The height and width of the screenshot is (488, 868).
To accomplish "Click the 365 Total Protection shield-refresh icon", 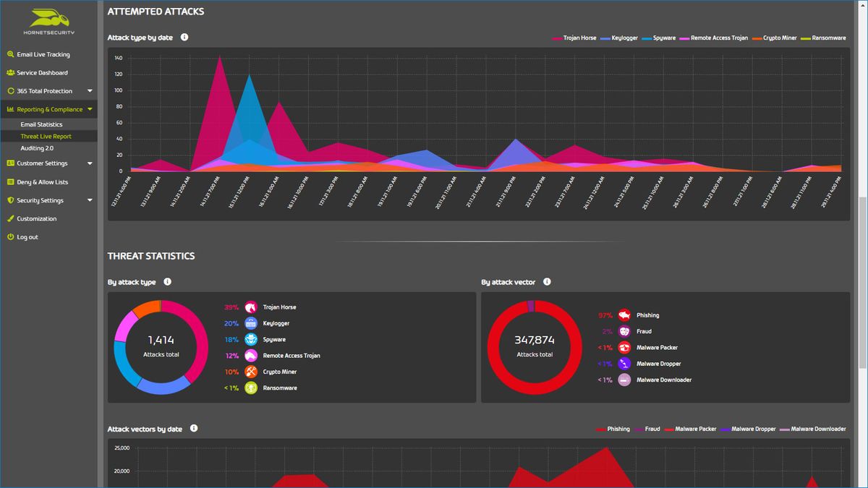I will click(x=10, y=90).
